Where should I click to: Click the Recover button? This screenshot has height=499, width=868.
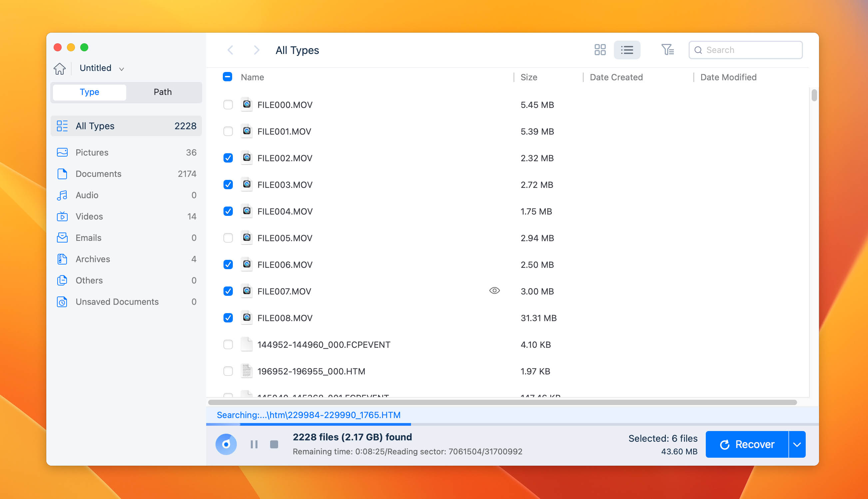click(x=747, y=444)
